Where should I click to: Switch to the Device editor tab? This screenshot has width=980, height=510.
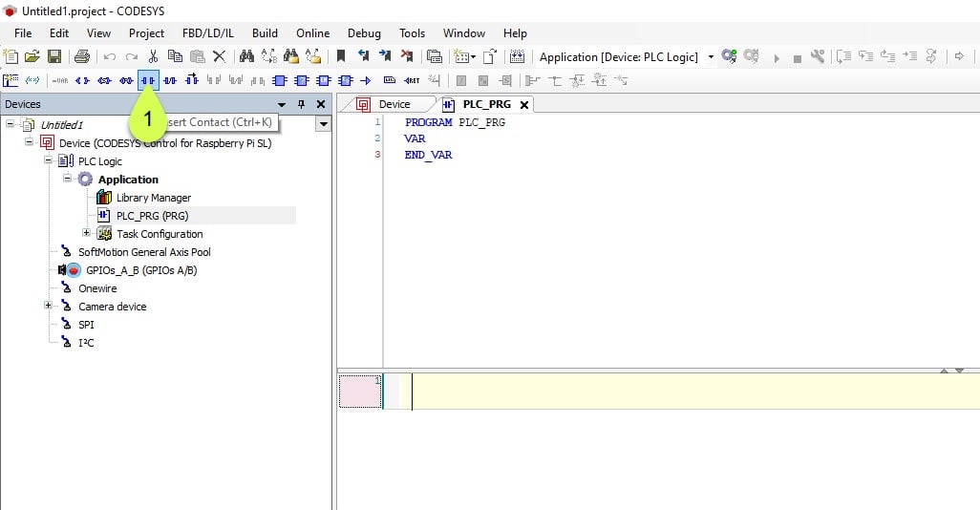(394, 104)
